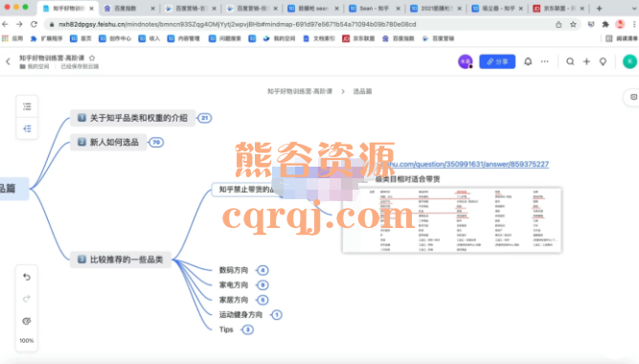Image resolution: width=639 pixels, height=364 pixels.
Task: Toggle the eye display mode icon
Action: click(x=27, y=321)
